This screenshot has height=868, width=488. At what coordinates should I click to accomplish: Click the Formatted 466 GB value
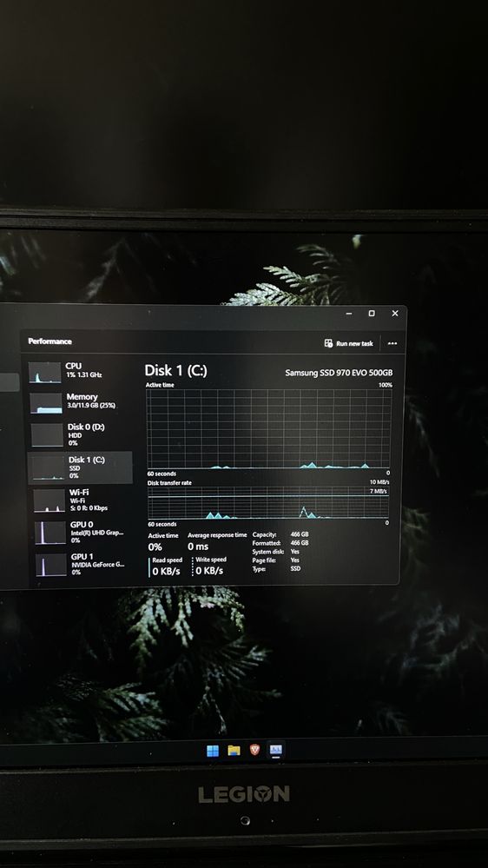click(300, 543)
